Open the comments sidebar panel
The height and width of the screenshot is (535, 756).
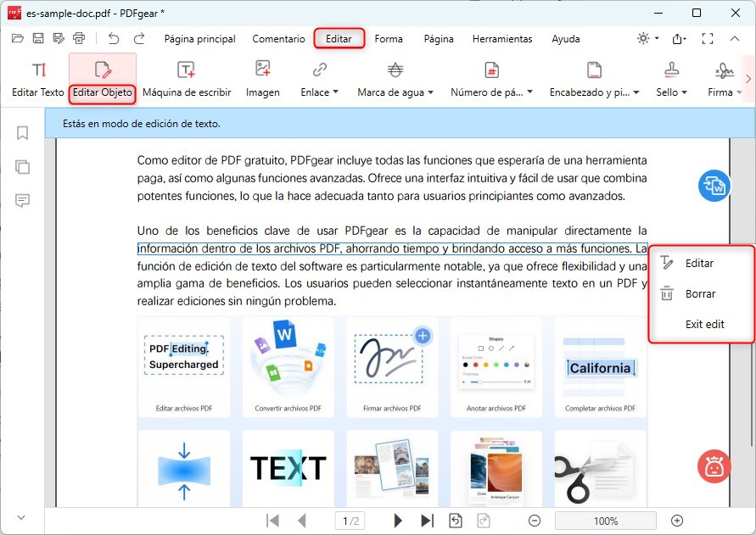(22, 200)
